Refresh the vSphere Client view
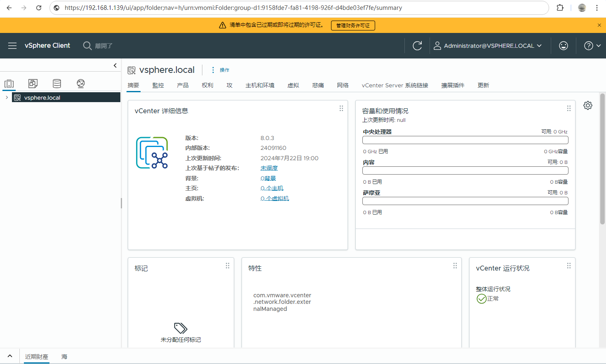 click(x=417, y=46)
